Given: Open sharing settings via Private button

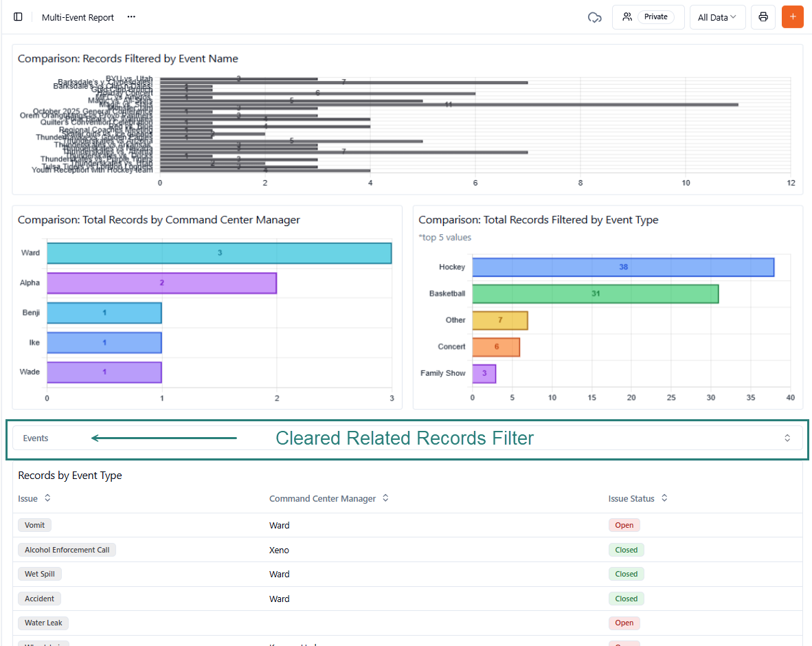Looking at the screenshot, I should tap(648, 17).
